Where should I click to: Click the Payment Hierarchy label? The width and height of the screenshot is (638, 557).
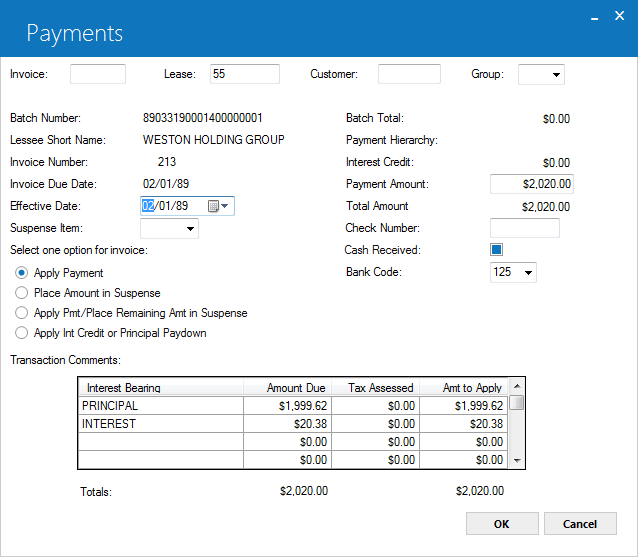point(392,140)
